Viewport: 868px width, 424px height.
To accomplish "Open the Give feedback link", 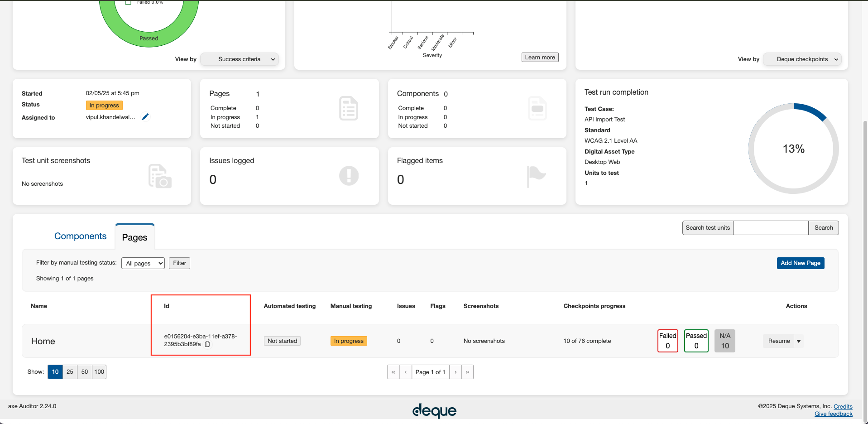I will tap(833, 414).
